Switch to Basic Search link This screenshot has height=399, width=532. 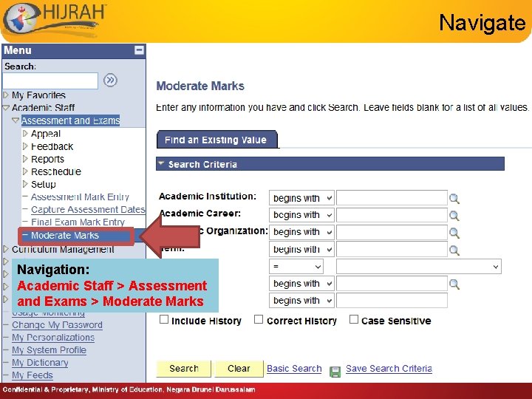tap(294, 369)
